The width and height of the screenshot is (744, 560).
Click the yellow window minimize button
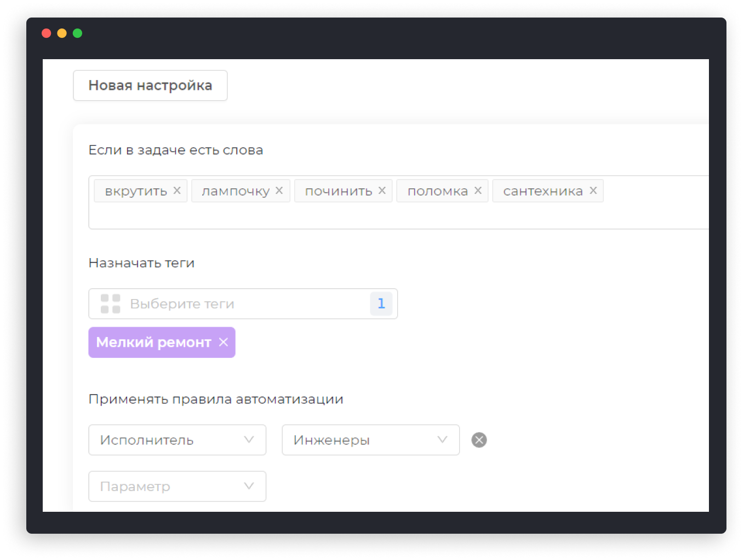tap(62, 33)
